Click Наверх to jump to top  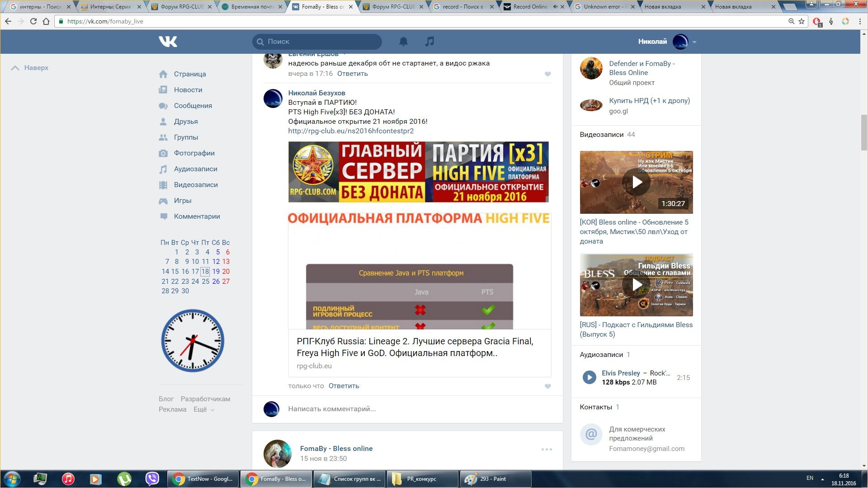pyautogui.click(x=30, y=68)
